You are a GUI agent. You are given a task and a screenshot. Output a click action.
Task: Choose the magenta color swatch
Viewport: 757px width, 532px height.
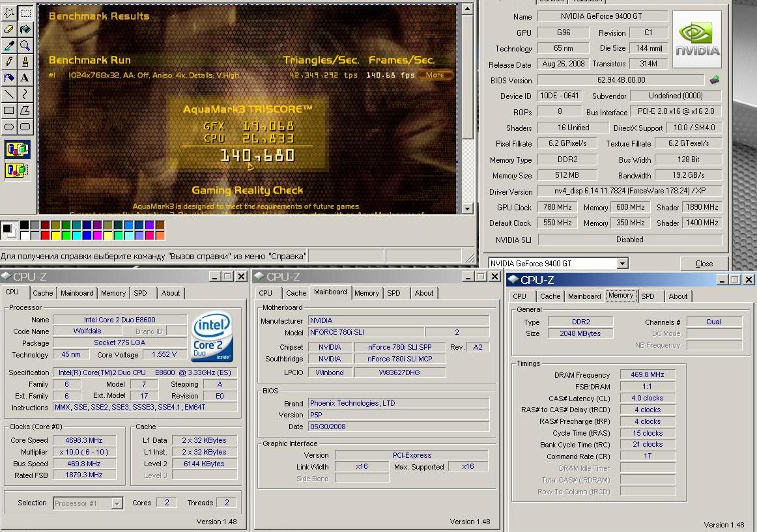coord(98,236)
